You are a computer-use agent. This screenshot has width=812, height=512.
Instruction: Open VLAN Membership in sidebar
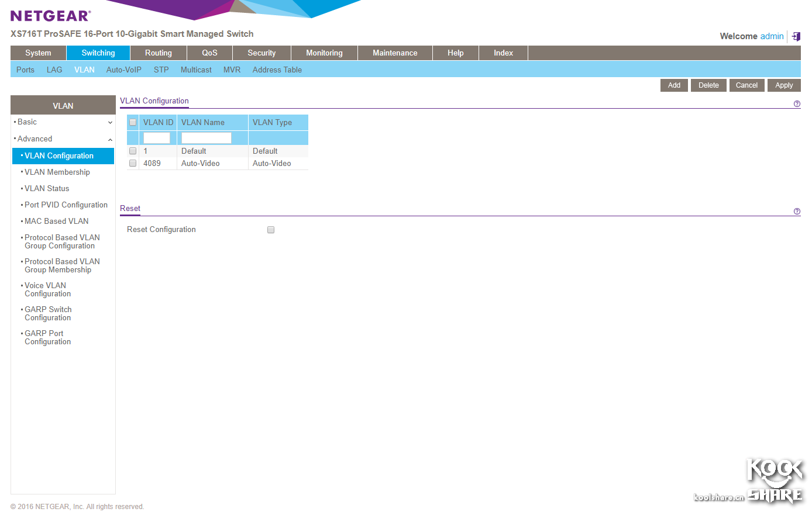click(57, 172)
